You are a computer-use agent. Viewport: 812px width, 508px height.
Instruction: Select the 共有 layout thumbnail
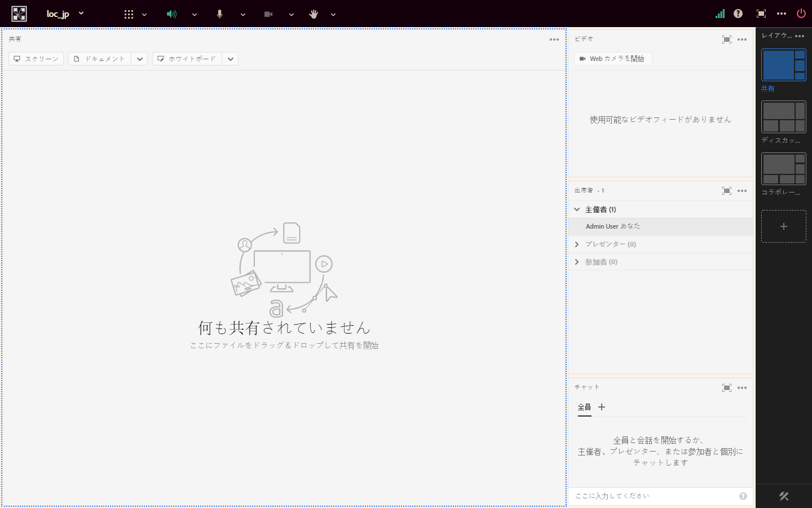point(784,65)
